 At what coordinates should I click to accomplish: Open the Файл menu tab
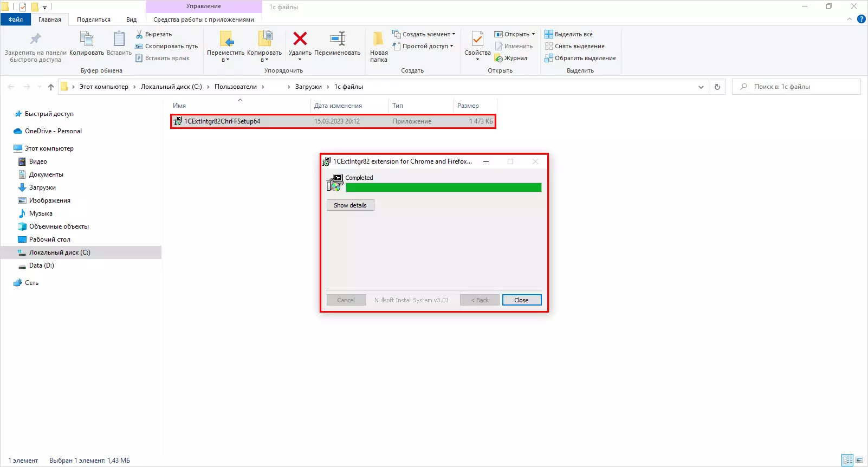tap(16, 20)
